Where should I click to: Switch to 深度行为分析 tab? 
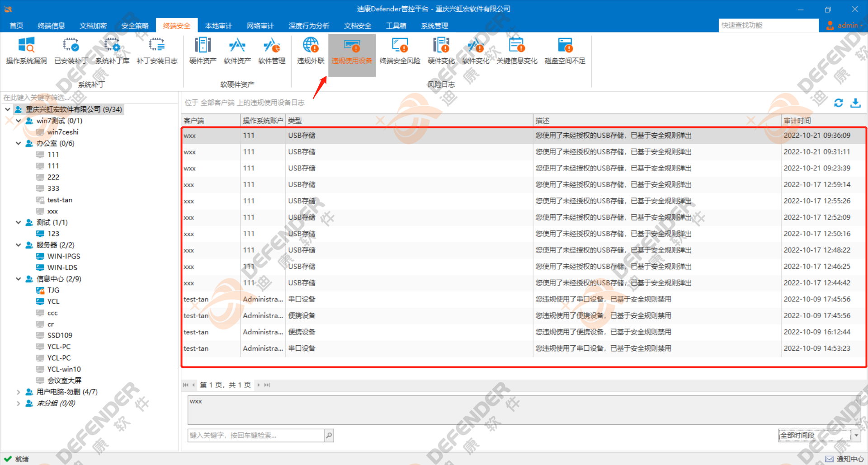point(309,26)
